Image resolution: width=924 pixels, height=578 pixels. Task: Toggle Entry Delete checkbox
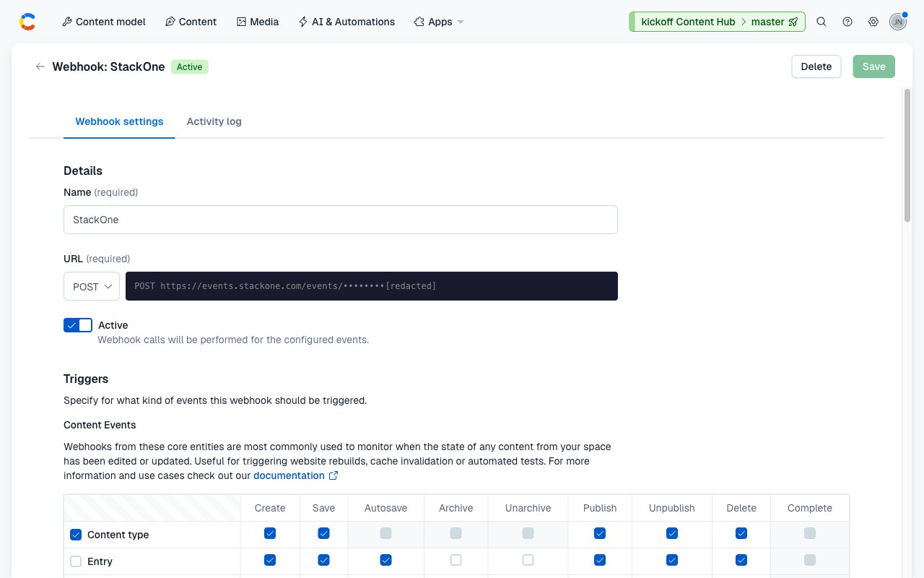(741, 560)
